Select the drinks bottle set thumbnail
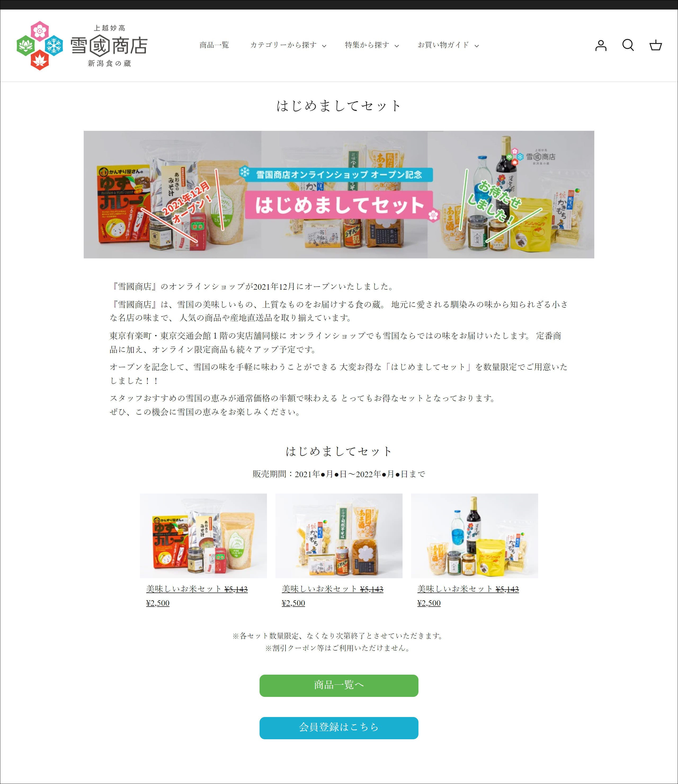This screenshot has height=784, width=678. coord(474,535)
